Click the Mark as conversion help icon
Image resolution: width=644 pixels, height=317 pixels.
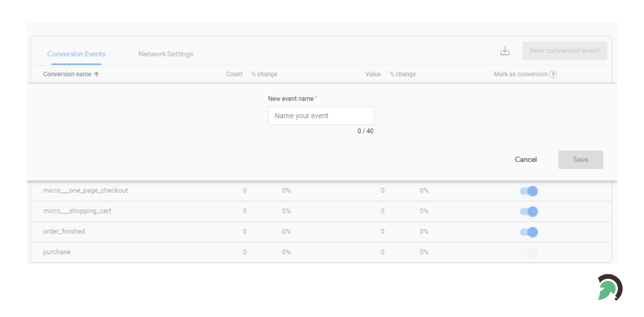click(553, 75)
